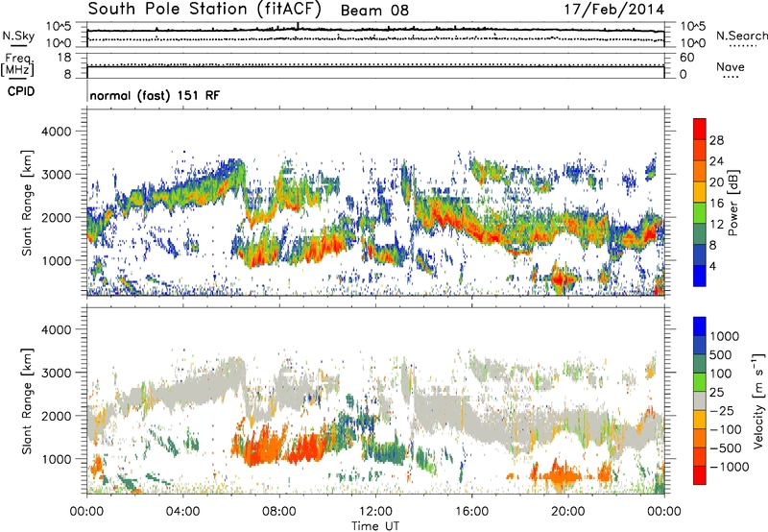The width and height of the screenshot is (768, 532).
Task: Select the red velocity segment below -1000
Action: tap(700, 475)
